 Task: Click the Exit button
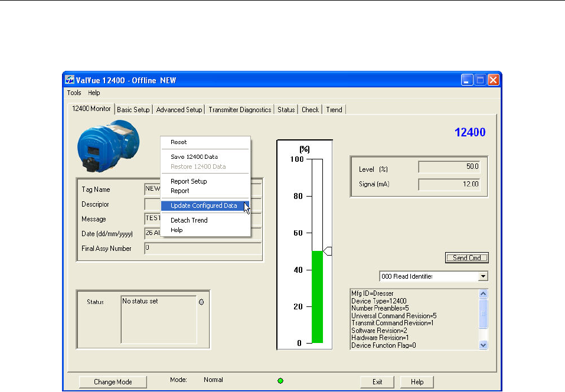pyautogui.click(x=377, y=381)
